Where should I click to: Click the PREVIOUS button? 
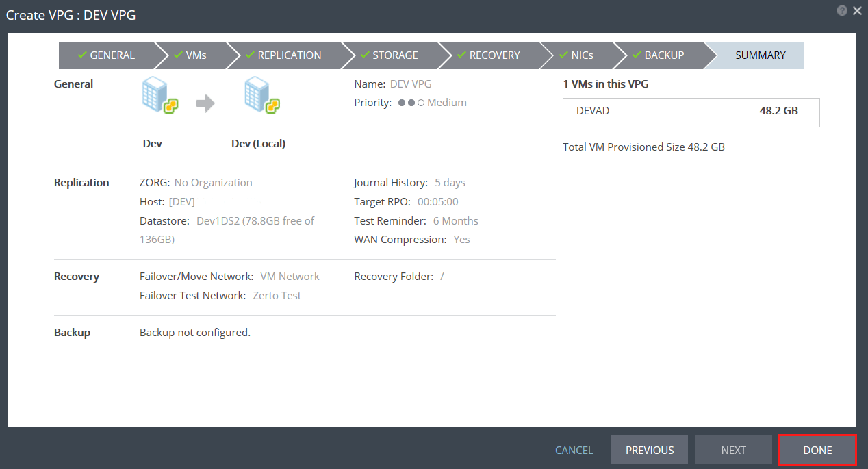pyautogui.click(x=650, y=450)
